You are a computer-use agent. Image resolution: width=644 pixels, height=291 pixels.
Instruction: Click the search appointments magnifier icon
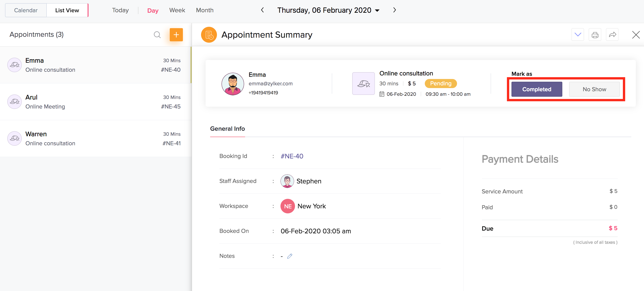pyautogui.click(x=157, y=35)
